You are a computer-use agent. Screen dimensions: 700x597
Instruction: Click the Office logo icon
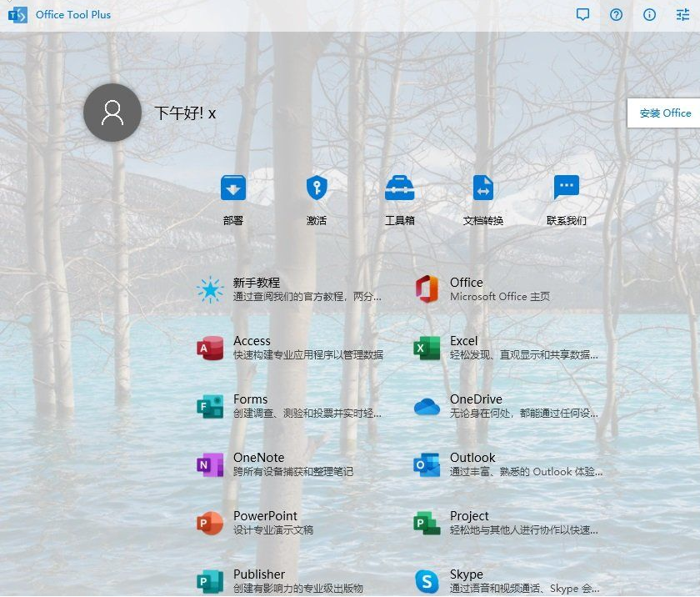427,289
